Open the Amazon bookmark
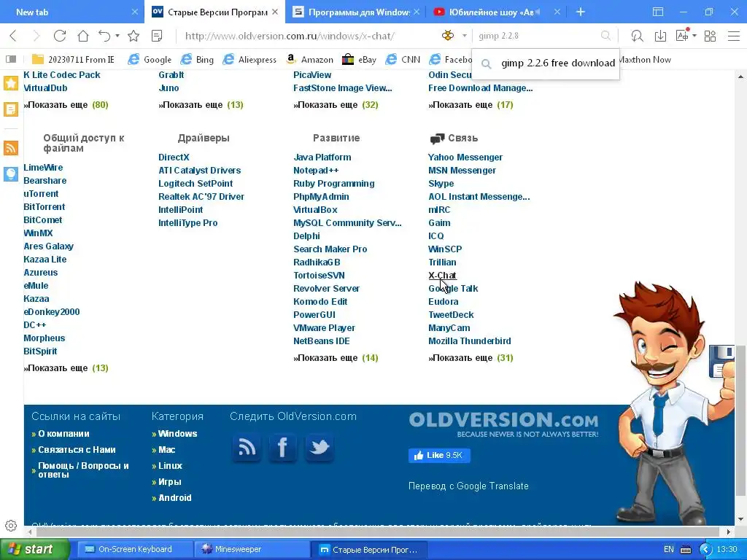 coord(309,60)
